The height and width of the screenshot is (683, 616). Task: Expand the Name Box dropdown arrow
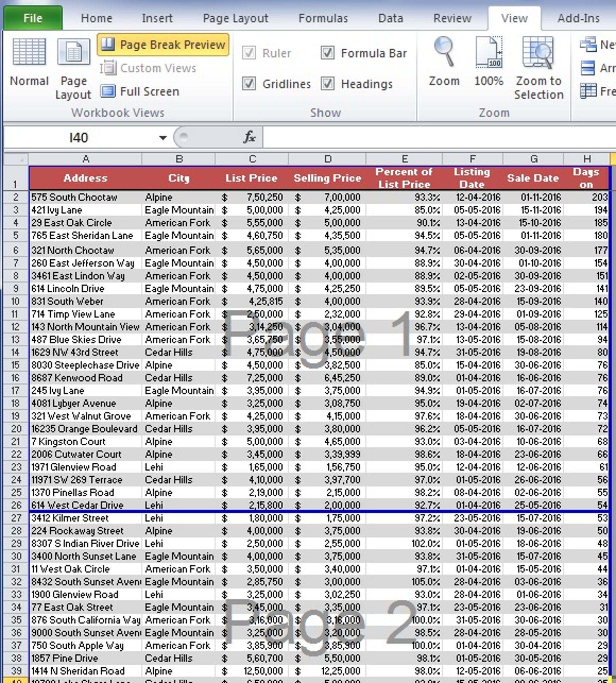click(x=163, y=138)
